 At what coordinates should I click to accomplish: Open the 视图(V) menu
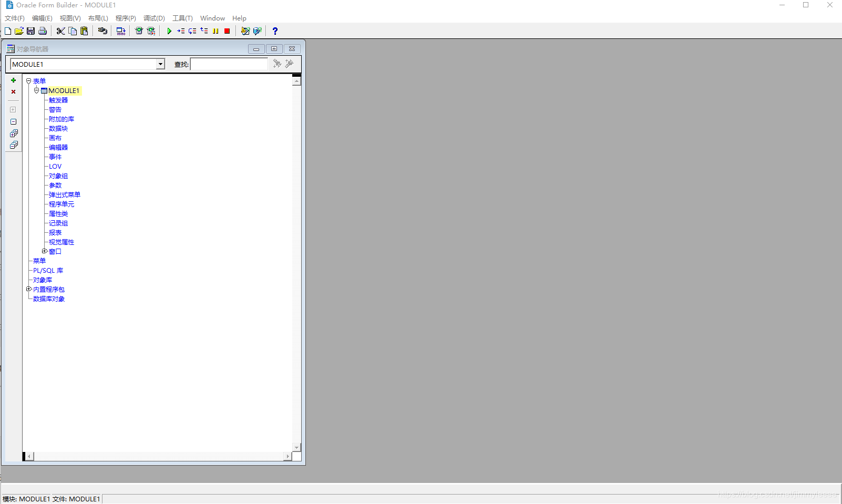(70, 18)
